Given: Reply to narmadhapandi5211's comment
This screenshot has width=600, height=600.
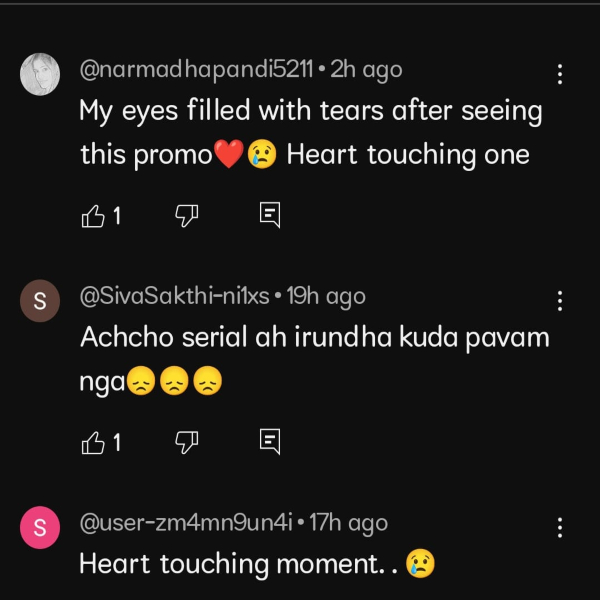Looking at the screenshot, I should pos(269,215).
